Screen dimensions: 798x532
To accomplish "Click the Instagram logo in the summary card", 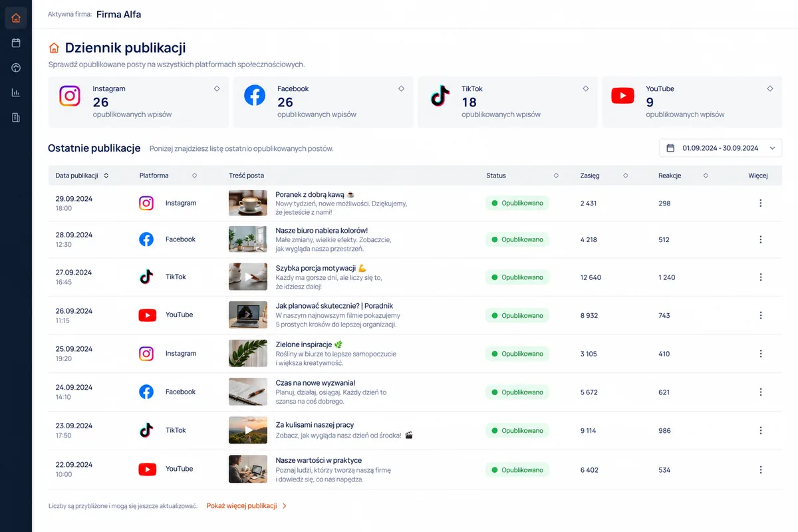I will [x=70, y=96].
